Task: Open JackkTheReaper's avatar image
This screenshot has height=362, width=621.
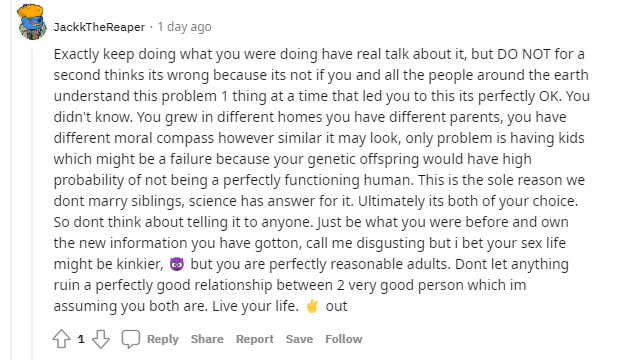Action: (32, 22)
